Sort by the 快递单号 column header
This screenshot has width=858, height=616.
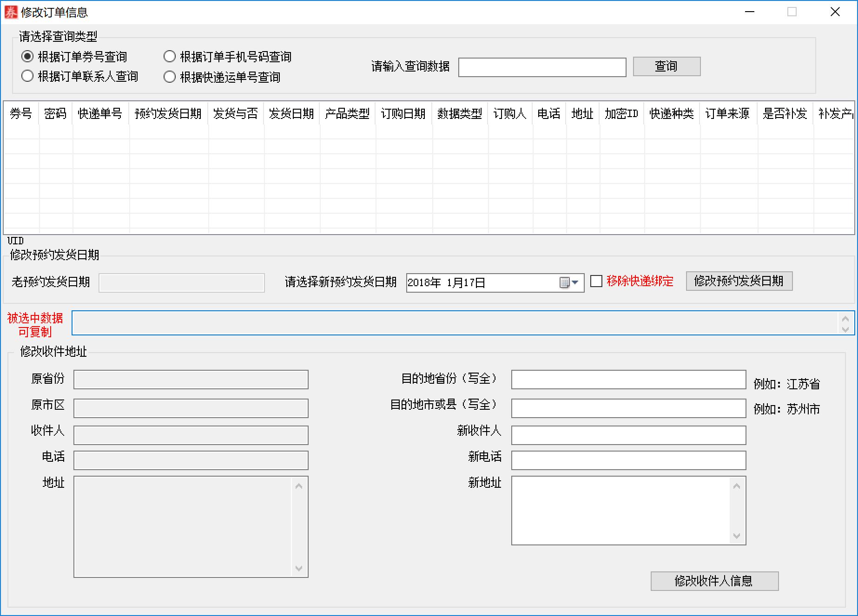[100, 114]
